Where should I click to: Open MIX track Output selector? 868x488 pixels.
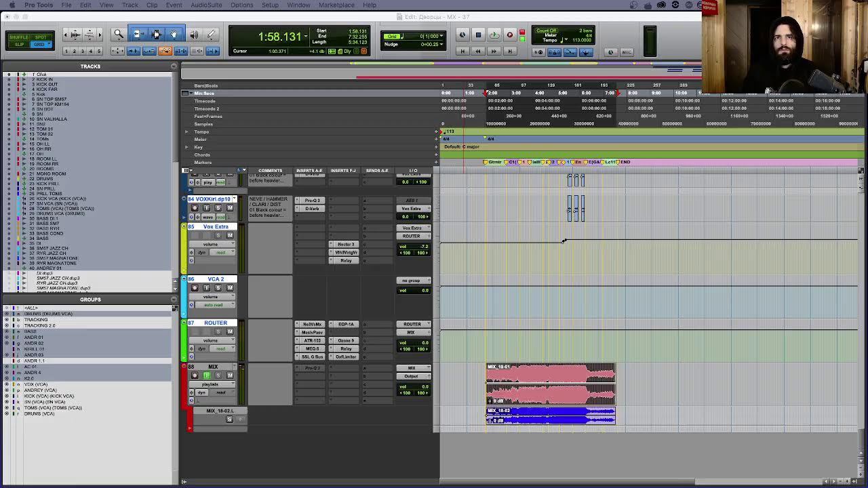(x=412, y=376)
